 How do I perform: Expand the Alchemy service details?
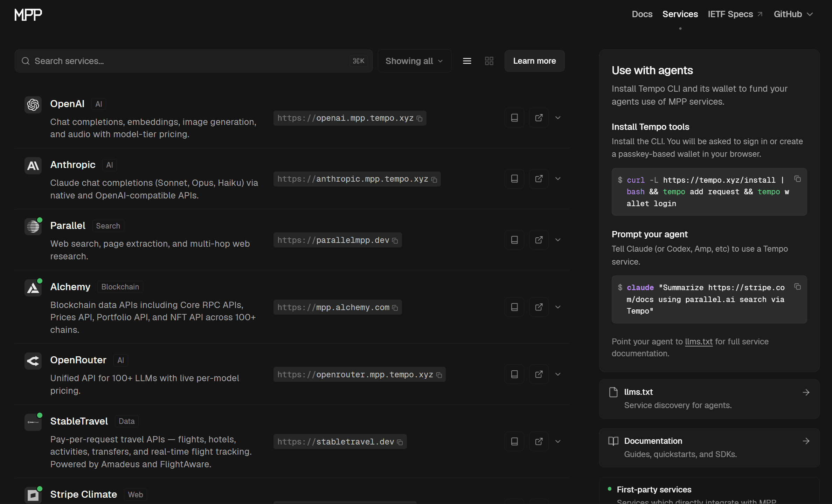click(x=558, y=307)
